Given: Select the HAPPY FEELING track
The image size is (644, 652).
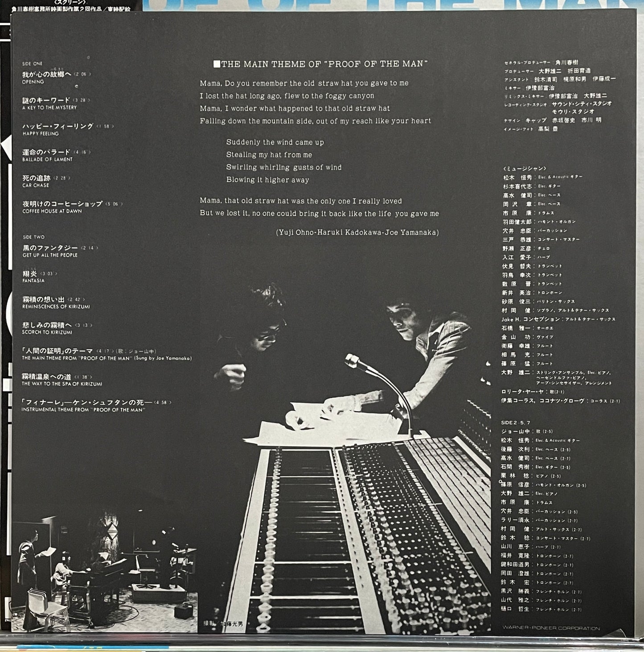Looking at the screenshot, I should coord(41,134).
